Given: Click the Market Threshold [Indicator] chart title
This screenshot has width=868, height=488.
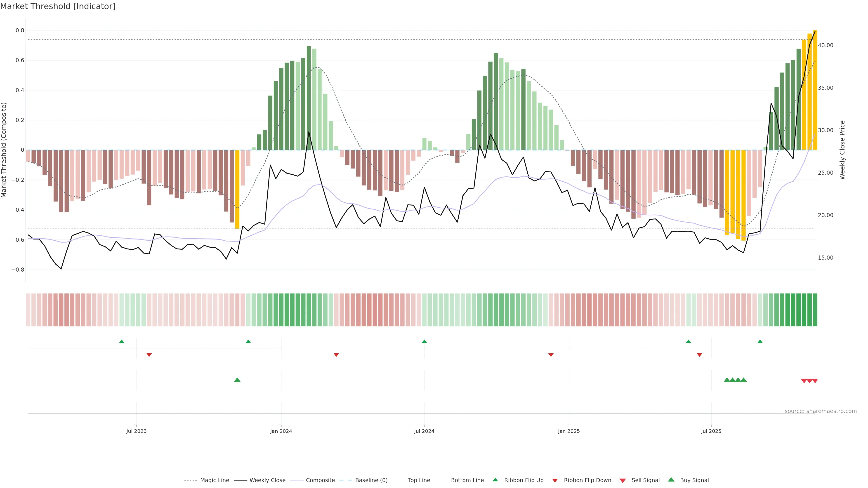Looking at the screenshot, I should pyautogui.click(x=58, y=6).
